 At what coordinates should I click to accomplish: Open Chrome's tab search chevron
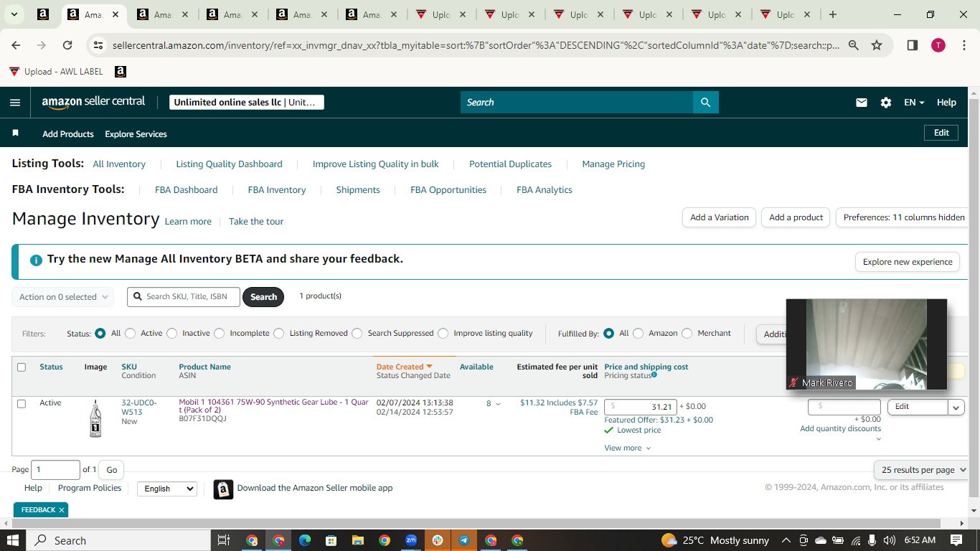pos(14,14)
